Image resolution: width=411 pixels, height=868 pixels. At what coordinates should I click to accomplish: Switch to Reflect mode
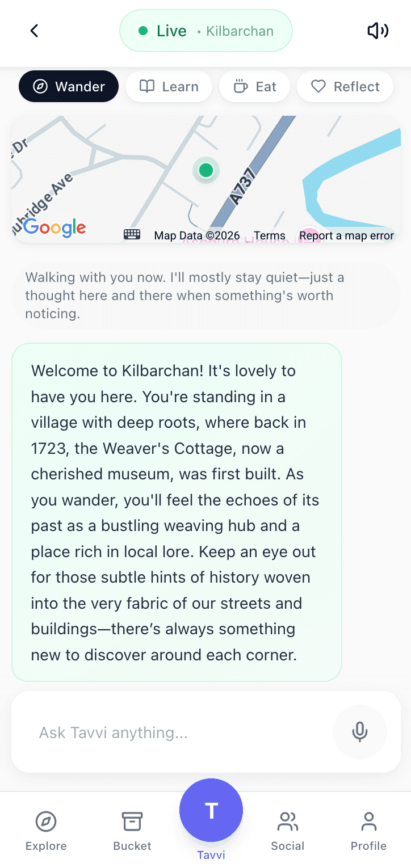coord(345,86)
